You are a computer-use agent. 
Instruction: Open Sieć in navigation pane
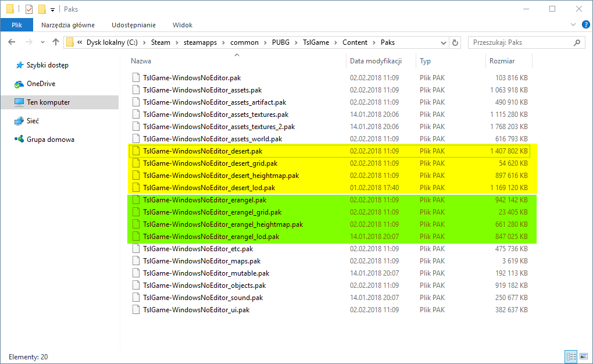(x=33, y=121)
